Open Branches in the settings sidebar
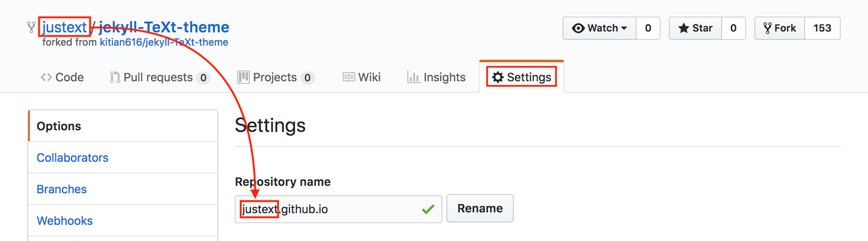The width and height of the screenshot is (868, 241). pos(62,189)
